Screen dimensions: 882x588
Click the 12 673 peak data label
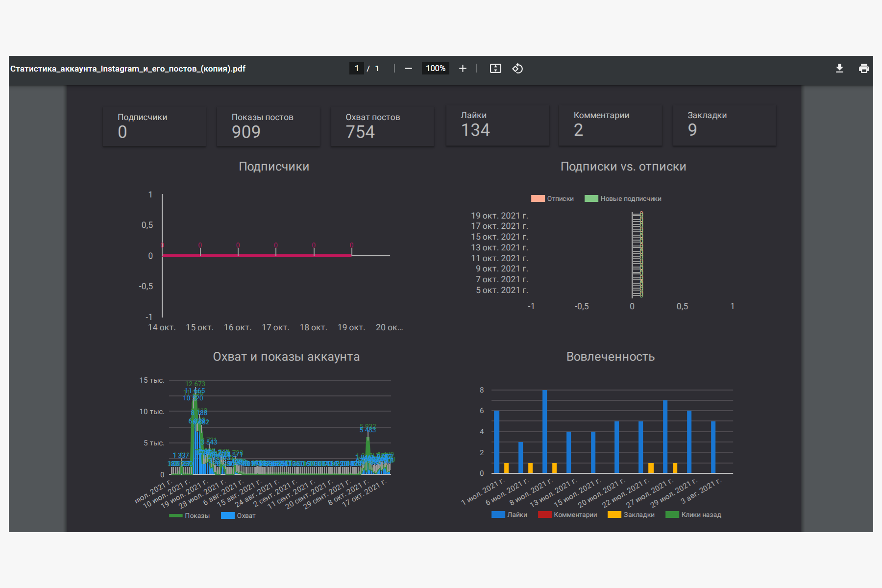click(195, 384)
